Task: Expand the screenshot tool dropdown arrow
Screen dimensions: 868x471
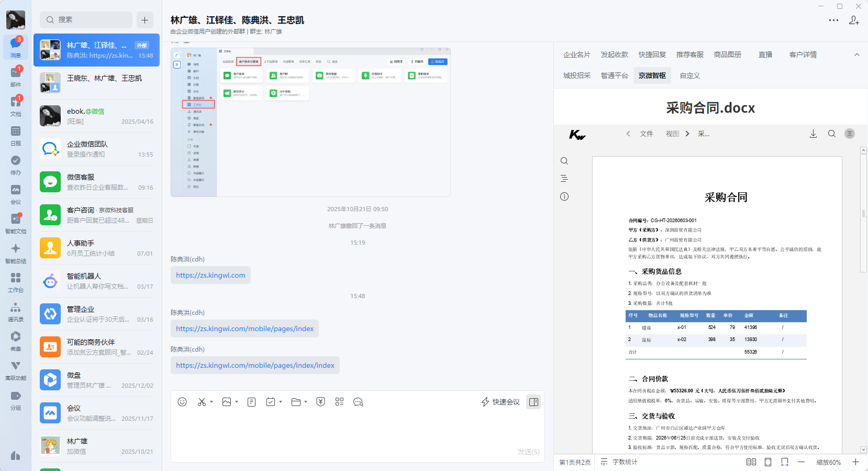Action: (x=212, y=402)
